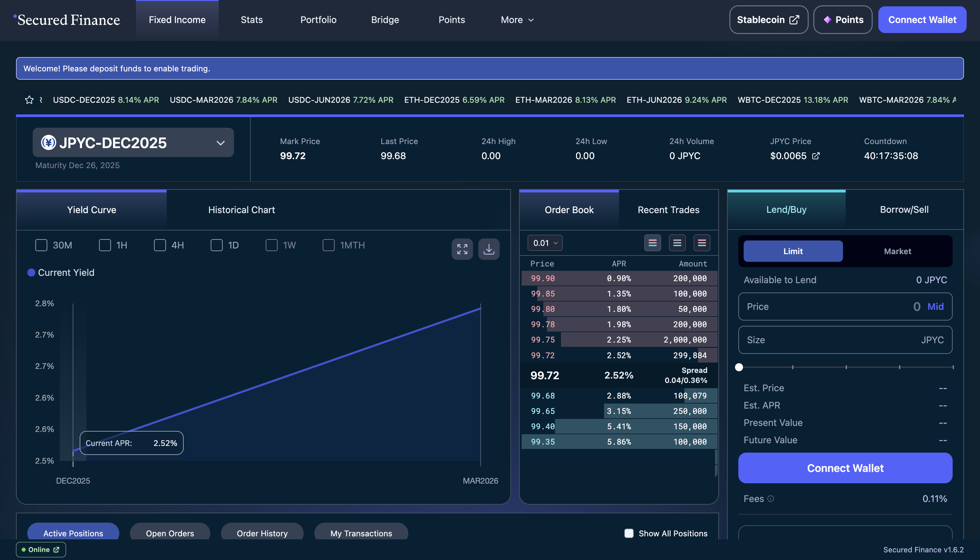Image resolution: width=980 pixels, height=560 pixels.
Task: Show both bids and asks order book view
Action: click(652, 243)
